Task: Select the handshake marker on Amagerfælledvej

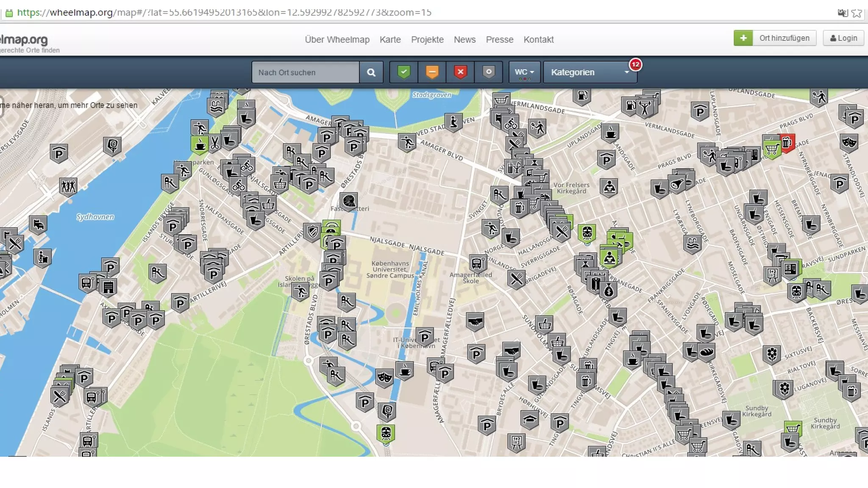Action: point(475,322)
